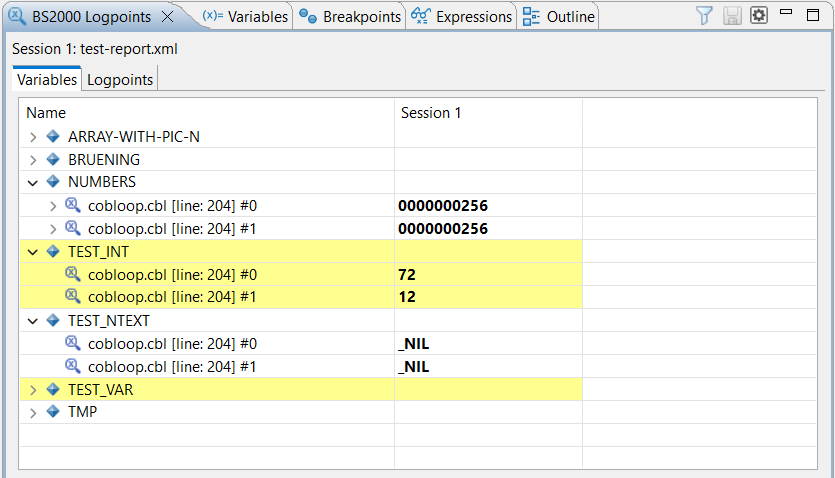Expand the ARRAY-WITH-PIC-N node
The height and width of the screenshot is (478, 835).
coord(33,136)
